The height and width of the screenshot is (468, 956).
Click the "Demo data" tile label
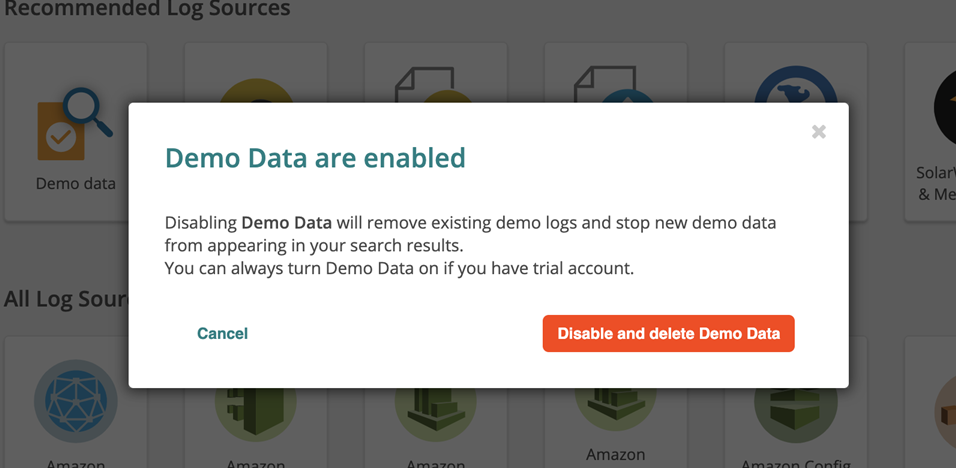click(76, 184)
